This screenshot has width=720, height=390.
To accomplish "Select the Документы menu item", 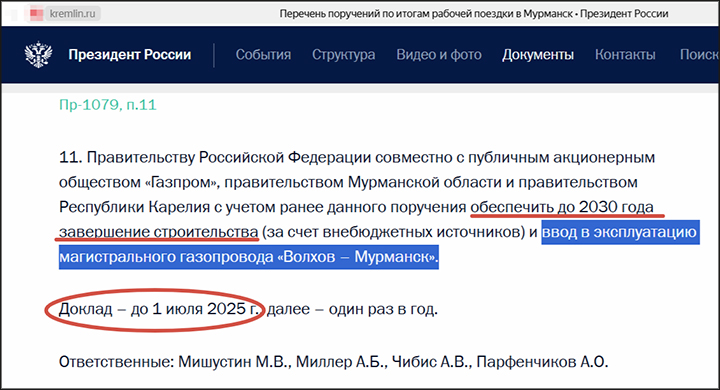I will pyautogui.click(x=538, y=55).
